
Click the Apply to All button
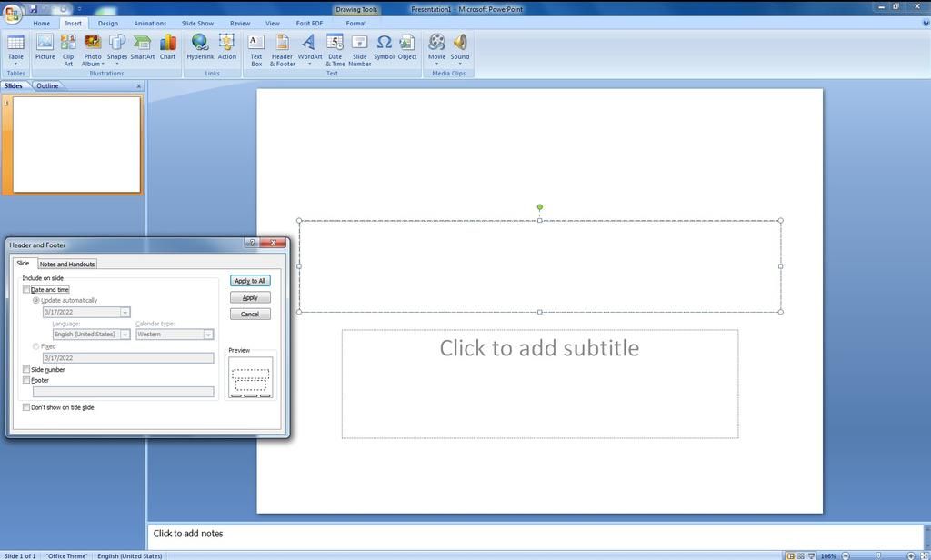click(x=250, y=281)
